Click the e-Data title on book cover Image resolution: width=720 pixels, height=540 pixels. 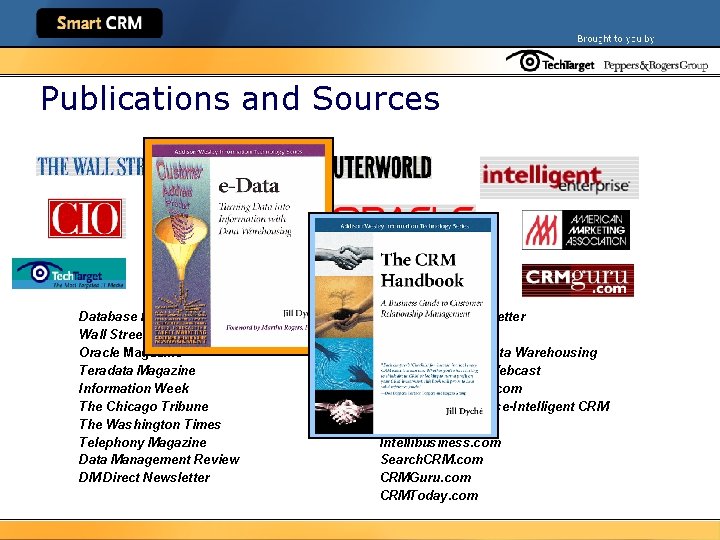tap(249, 186)
